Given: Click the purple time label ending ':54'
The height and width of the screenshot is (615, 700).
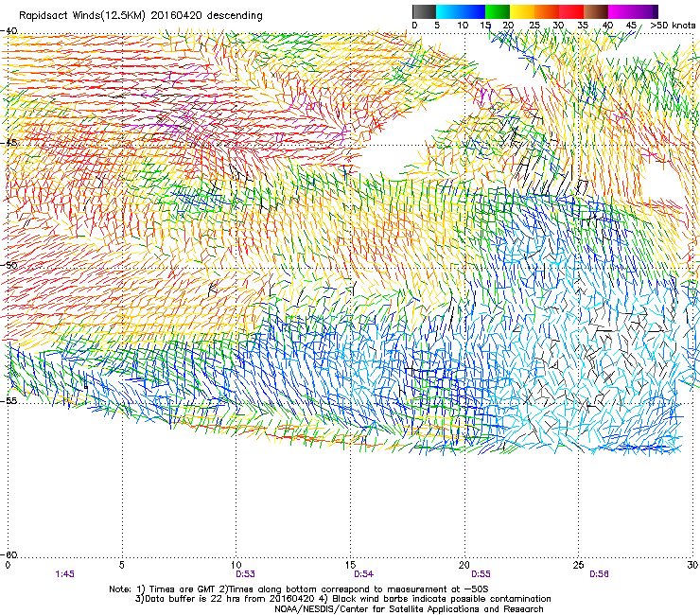Looking at the screenshot, I should (364, 574).
